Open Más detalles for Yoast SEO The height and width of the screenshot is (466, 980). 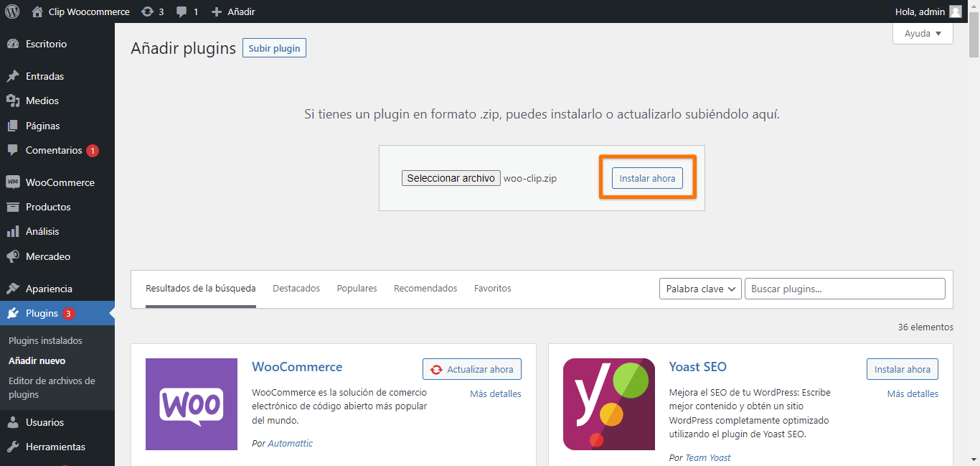pos(913,393)
